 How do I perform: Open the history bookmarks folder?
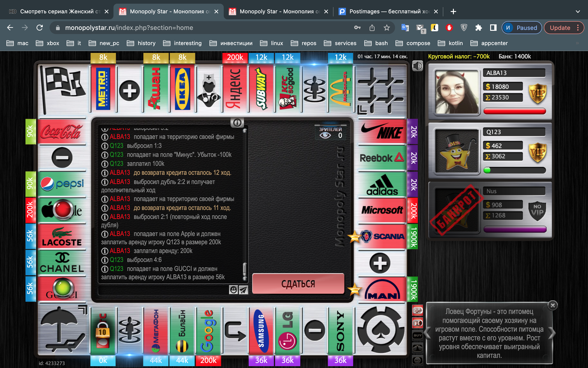(141, 43)
